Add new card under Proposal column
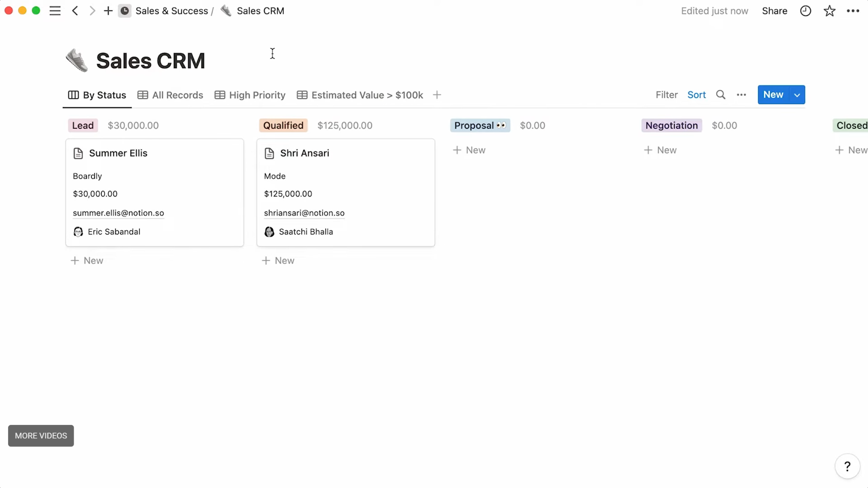This screenshot has height=488, width=868. click(x=469, y=150)
